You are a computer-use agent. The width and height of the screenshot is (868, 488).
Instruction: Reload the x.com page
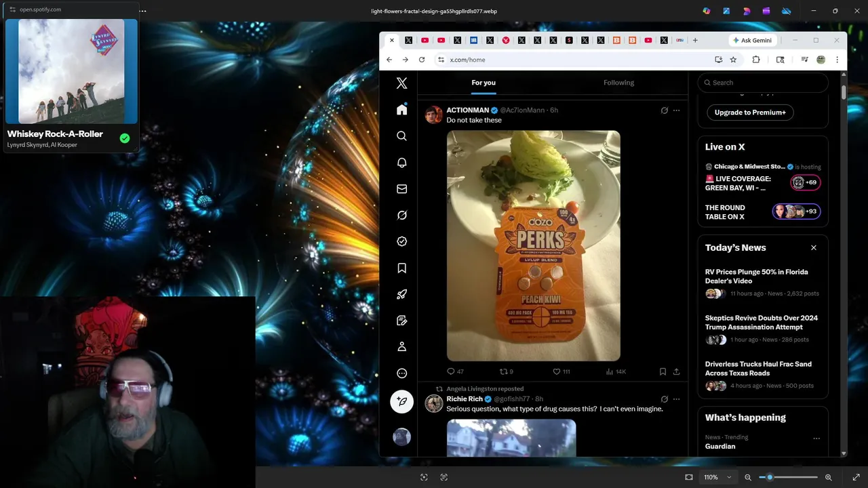click(x=422, y=60)
